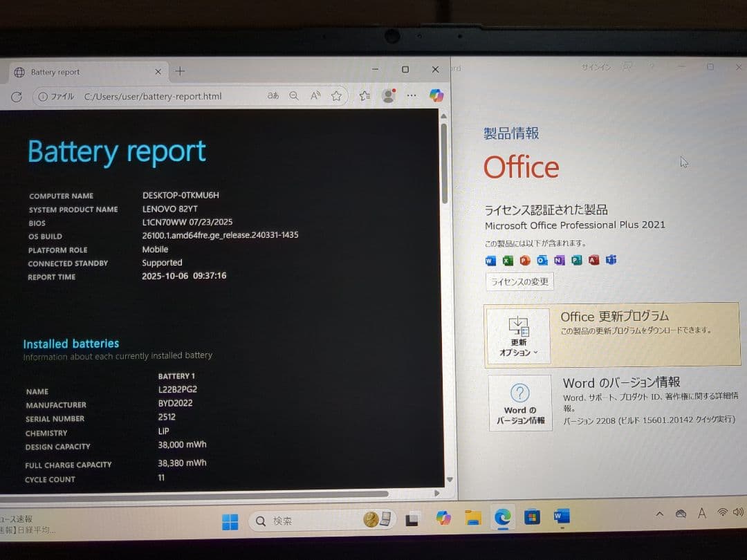Select the Teams icon at the end of the app row
Viewport: 747px width, 560px height.
(x=611, y=261)
